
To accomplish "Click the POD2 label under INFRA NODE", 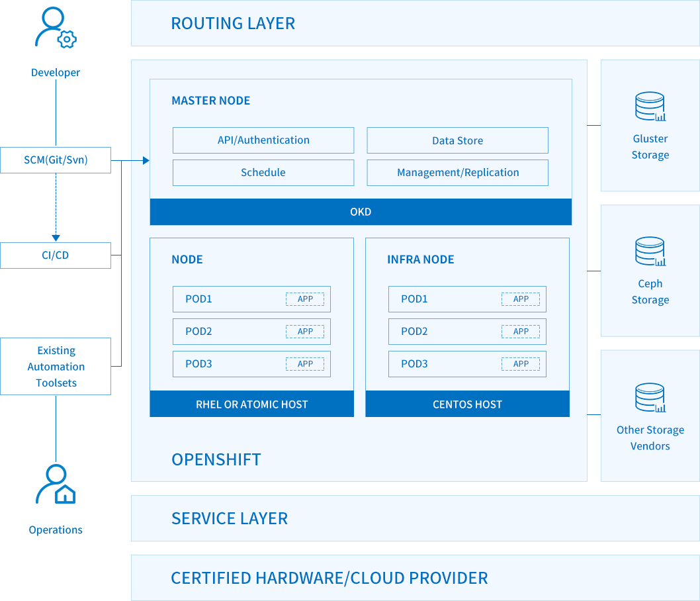I will (x=414, y=332).
